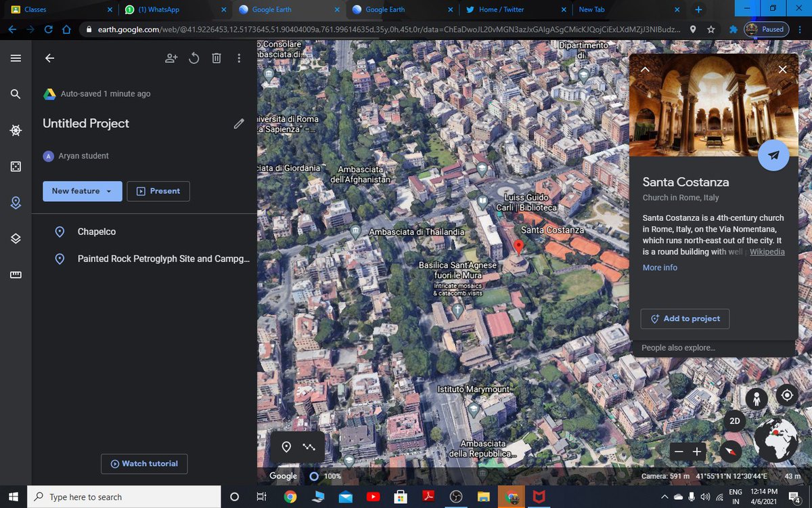Open the More info link
This screenshot has height=508, width=812.
pos(660,268)
